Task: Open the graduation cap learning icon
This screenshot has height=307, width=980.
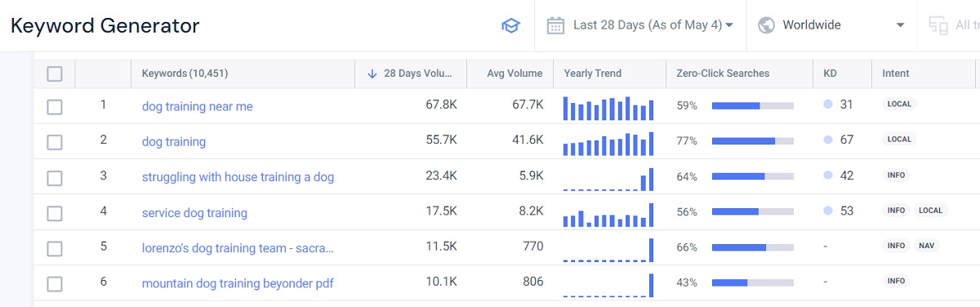Action: (510, 25)
